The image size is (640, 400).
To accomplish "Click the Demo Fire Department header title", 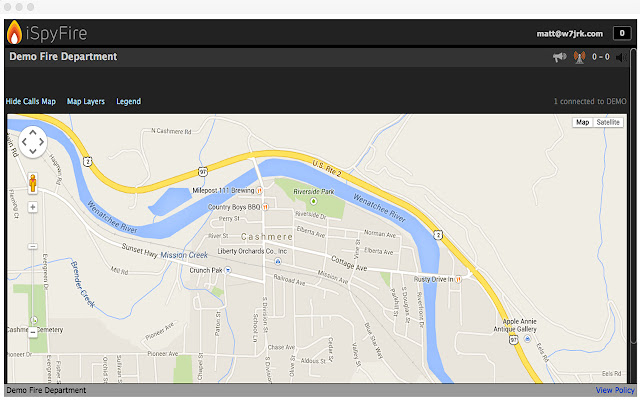I will pos(63,56).
